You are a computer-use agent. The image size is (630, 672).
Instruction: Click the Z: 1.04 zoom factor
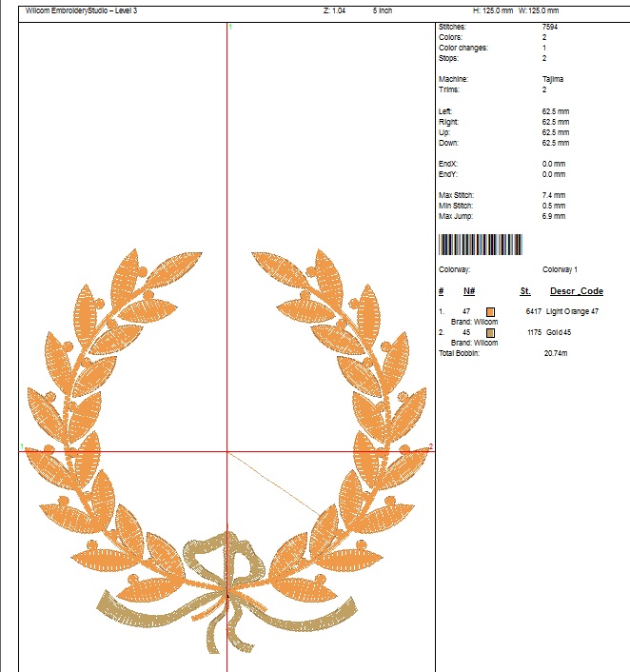335,10
